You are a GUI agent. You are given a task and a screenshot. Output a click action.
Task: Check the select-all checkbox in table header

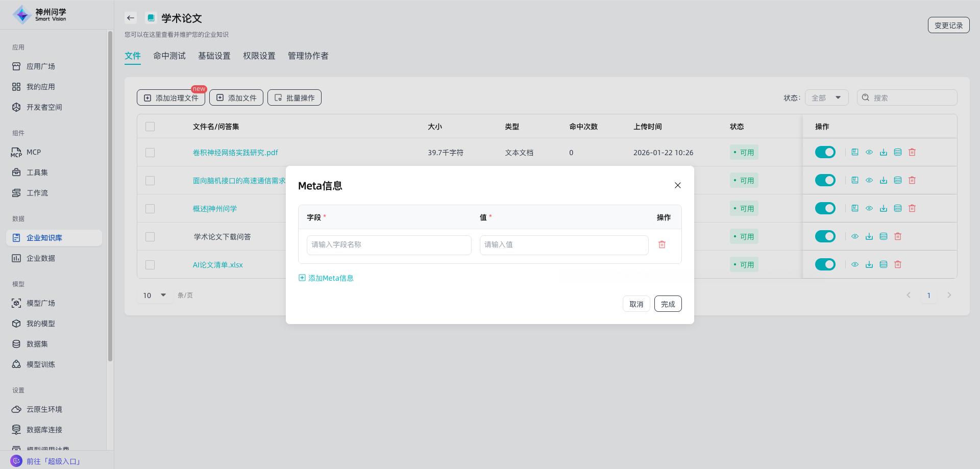coord(150,127)
